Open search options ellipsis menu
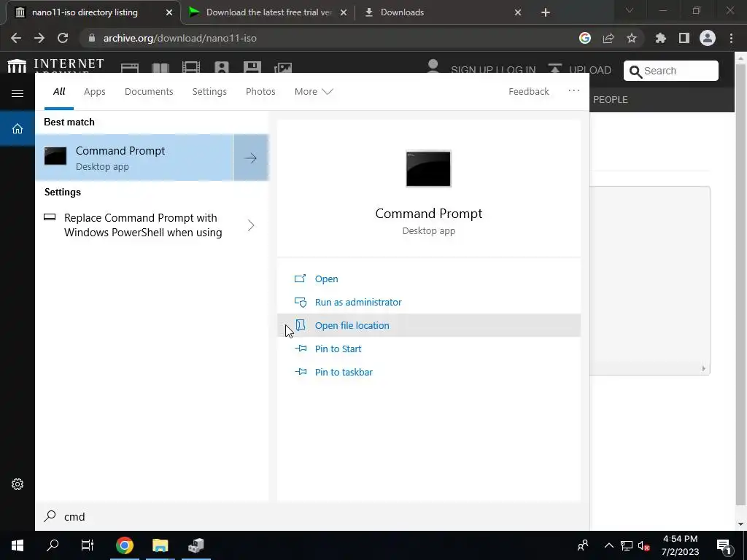747x560 pixels. (x=573, y=90)
